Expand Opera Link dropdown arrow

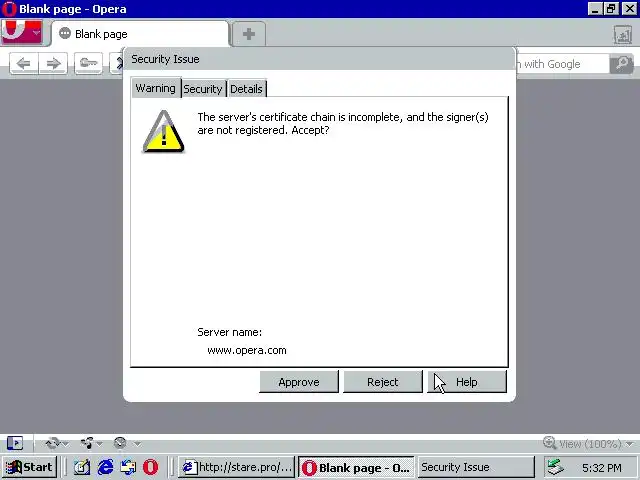65,444
